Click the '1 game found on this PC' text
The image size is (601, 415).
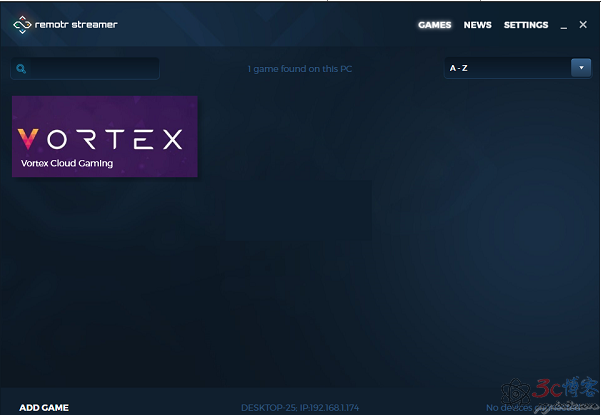(x=300, y=69)
